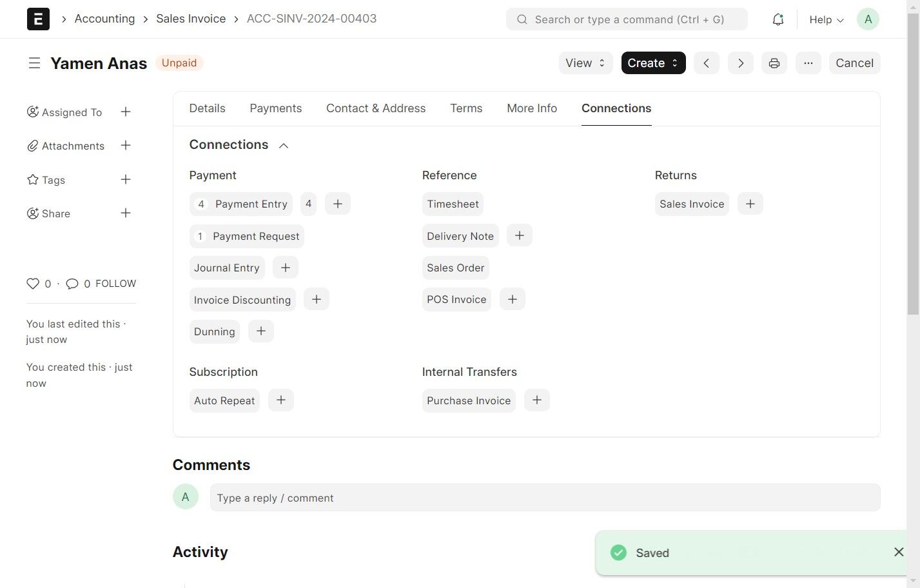Click the notification bell icon
This screenshot has width=920, height=588.
(x=778, y=19)
